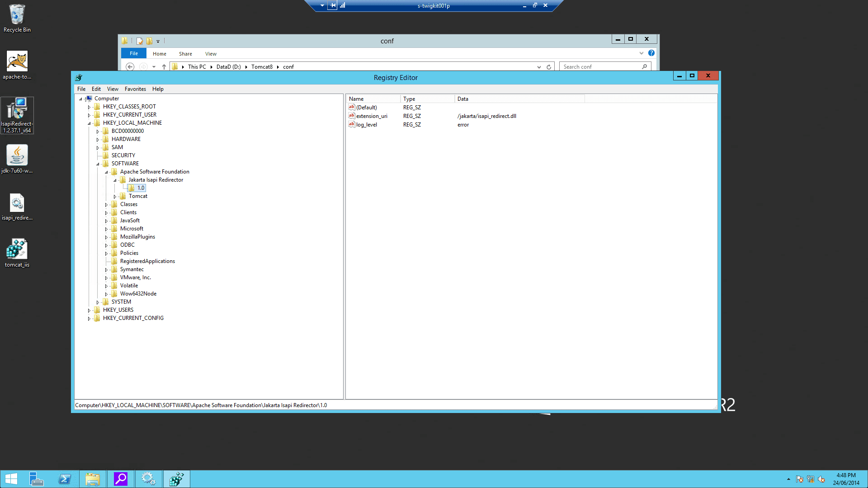Open the gears settings taskbar app
This screenshot has width=868, height=488.
(148, 479)
